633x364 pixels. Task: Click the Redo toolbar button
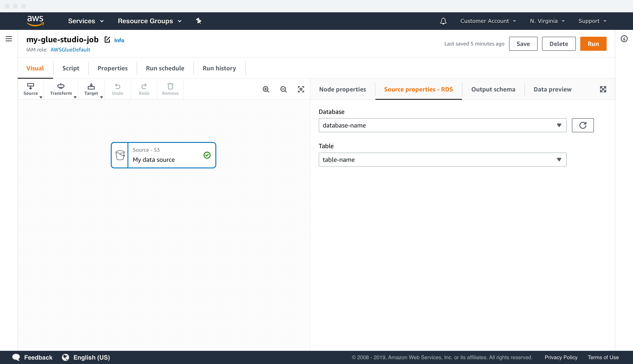[x=144, y=89]
